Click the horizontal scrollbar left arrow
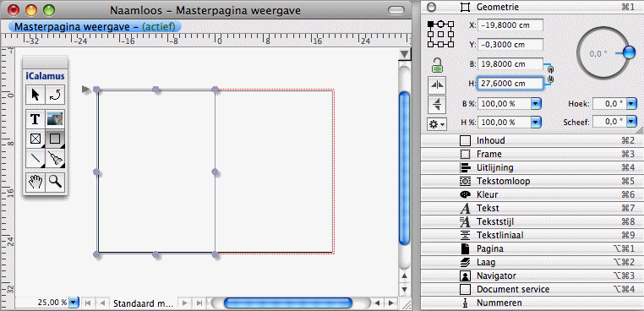 coord(377,303)
